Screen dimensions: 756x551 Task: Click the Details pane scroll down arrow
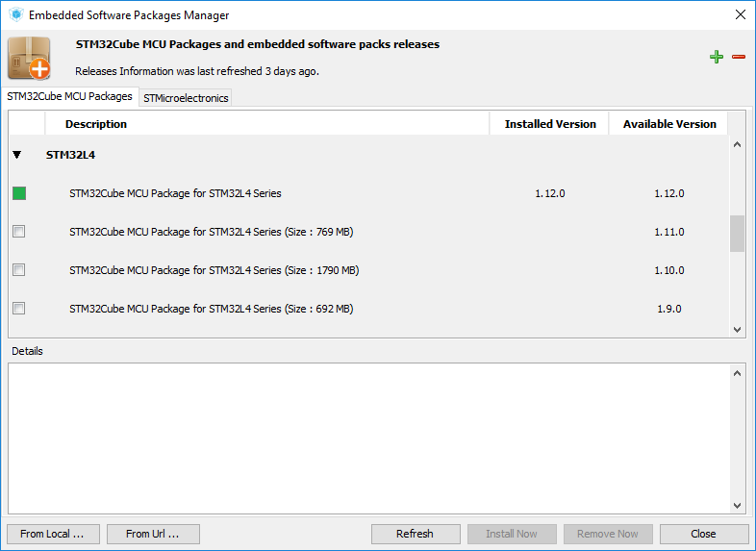tap(737, 506)
